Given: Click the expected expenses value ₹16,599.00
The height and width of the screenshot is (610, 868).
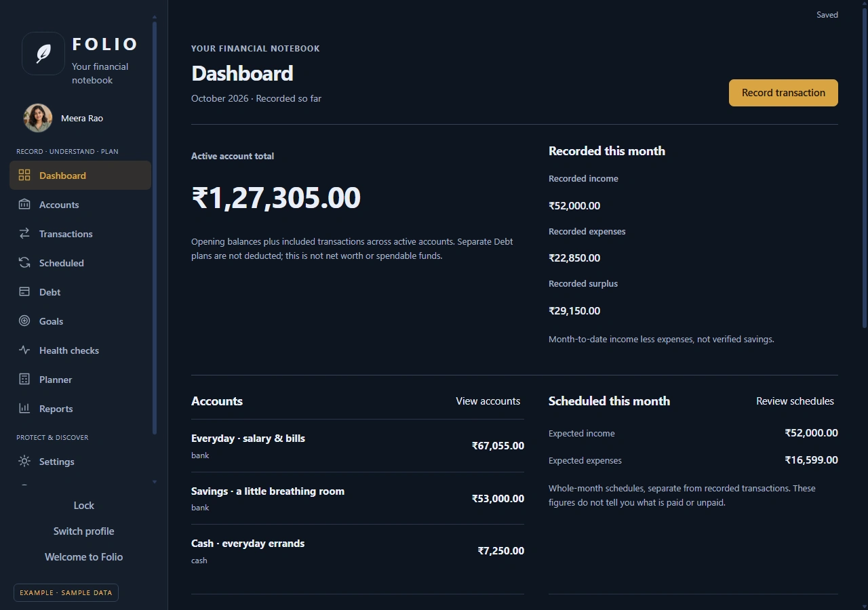Looking at the screenshot, I should click(x=811, y=460).
